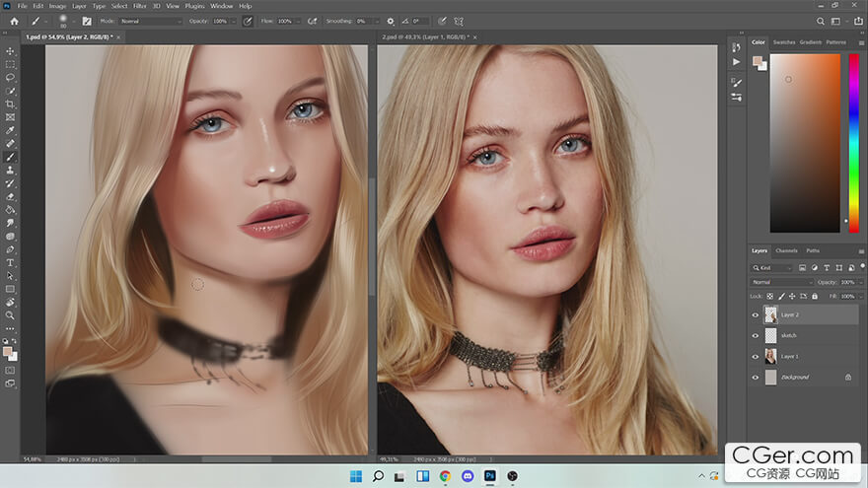868x488 pixels.
Task: Toggle pressure for size icon
Action: tap(442, 21)
